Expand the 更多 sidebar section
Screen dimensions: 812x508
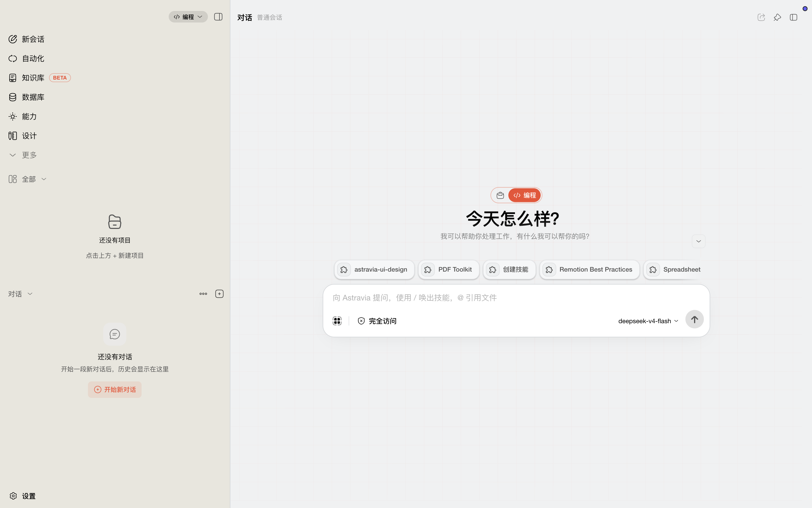(x=22, y=155)
